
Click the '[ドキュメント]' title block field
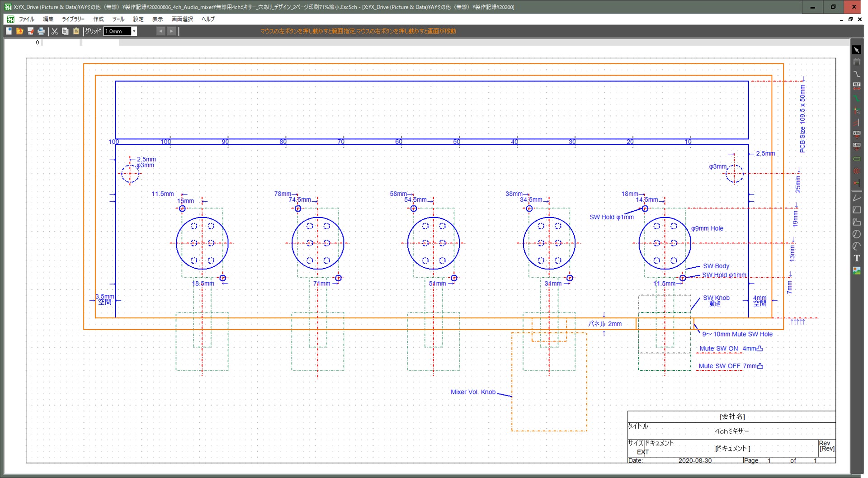pos(732,449)
